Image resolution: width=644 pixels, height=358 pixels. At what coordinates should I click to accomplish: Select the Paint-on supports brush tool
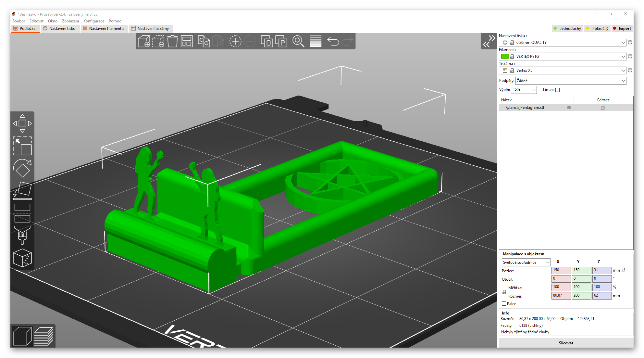pos(22,236)
